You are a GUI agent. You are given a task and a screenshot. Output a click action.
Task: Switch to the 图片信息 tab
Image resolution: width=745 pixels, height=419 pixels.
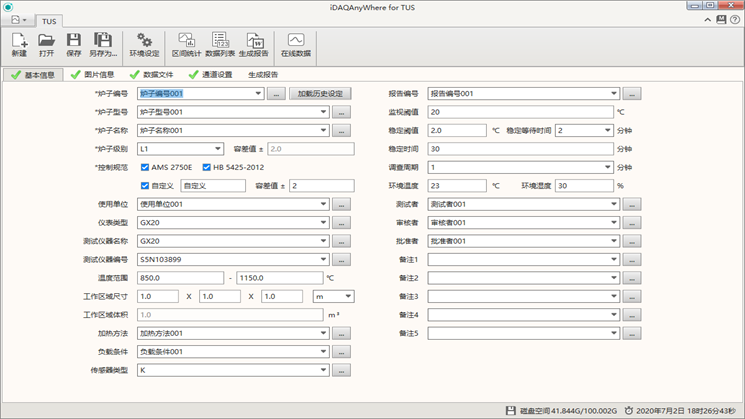pos(99,74)
